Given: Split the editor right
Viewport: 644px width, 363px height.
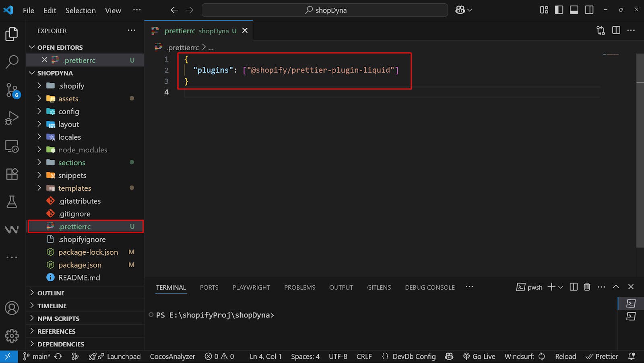Looking at the screenshot, I should coord(616,31).
